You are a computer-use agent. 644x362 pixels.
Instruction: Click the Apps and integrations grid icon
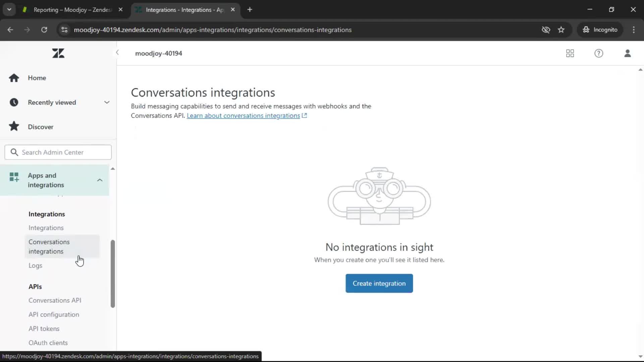[14, 177]
